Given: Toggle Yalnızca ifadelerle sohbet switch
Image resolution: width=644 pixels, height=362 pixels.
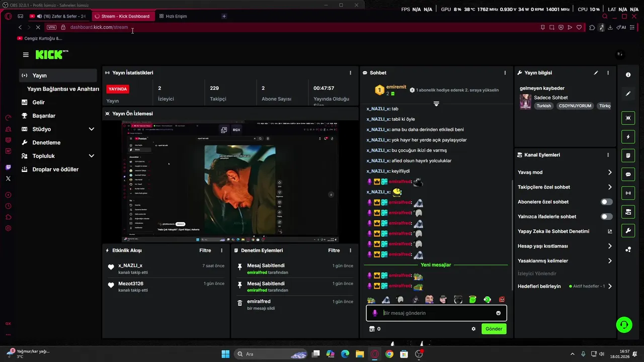Looking at the screenshot, I should 607,217.
